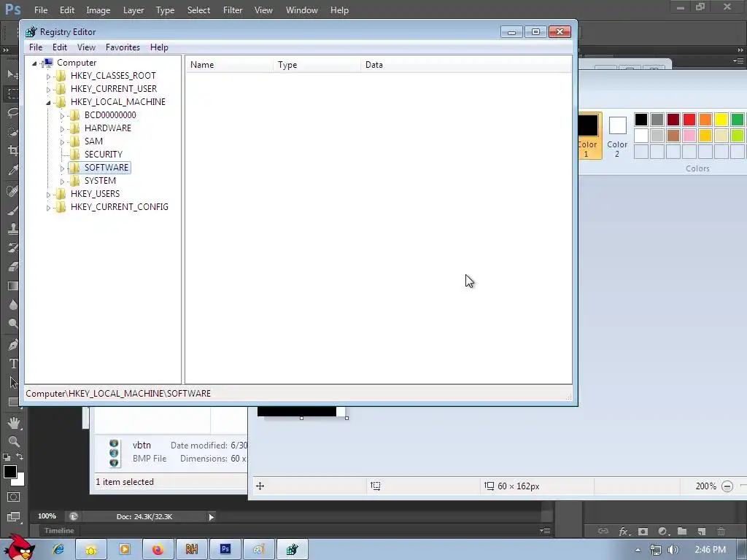The image size is (747, 560).
Task: Select the Clone Stamp tool
Action: (x=12, y=228)
